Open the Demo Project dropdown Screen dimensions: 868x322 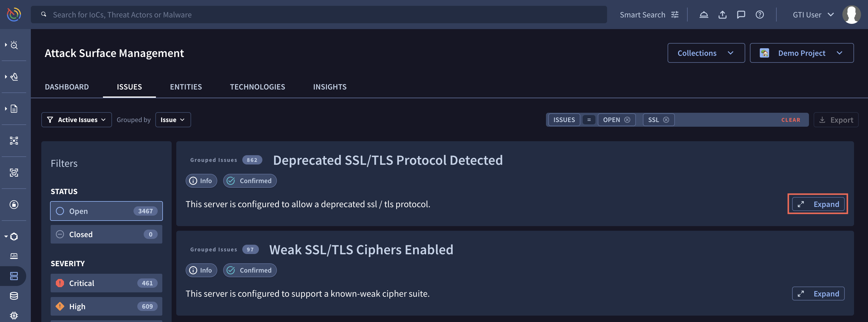pos(802,53)
